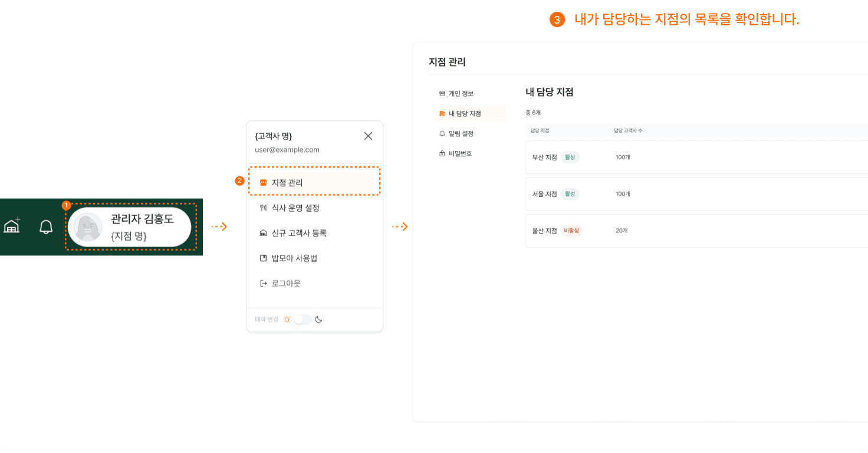
Task: Open the notification bell in green bar
Action: [x=46, y=227]
